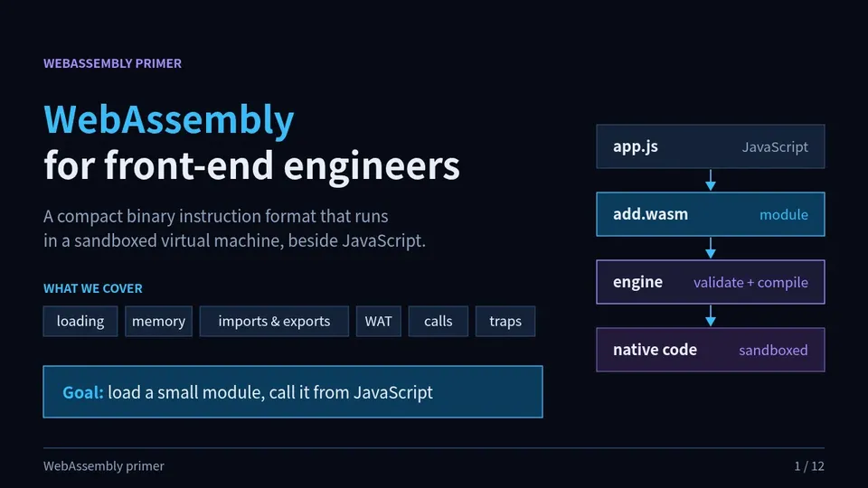Image resolution: width=868 pixels, height=488 pixels.
Task: Click the 'WHAT WE COVER' label
Action: pyautogui.click(x=93, y=288)
